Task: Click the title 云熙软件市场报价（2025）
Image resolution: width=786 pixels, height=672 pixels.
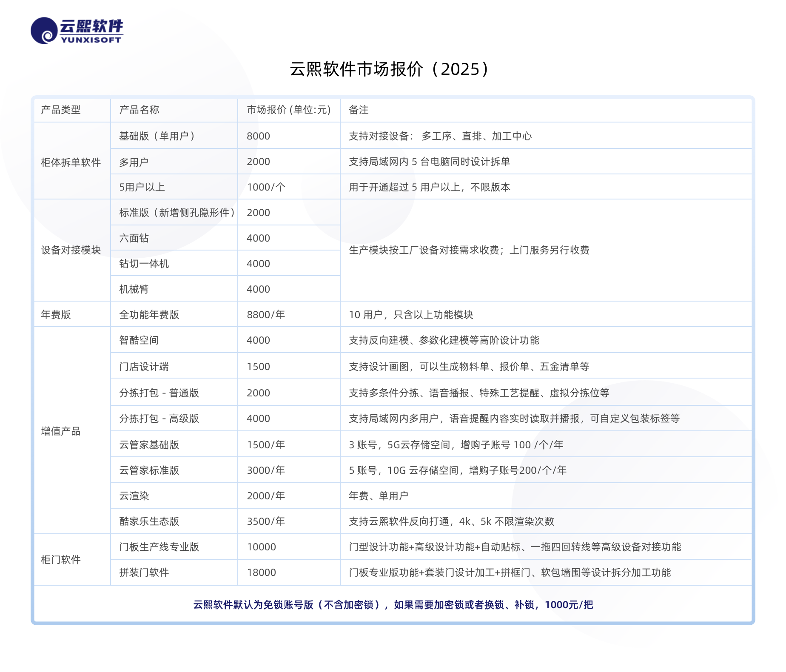Action: pyautogui.click(x=390, y=69)
